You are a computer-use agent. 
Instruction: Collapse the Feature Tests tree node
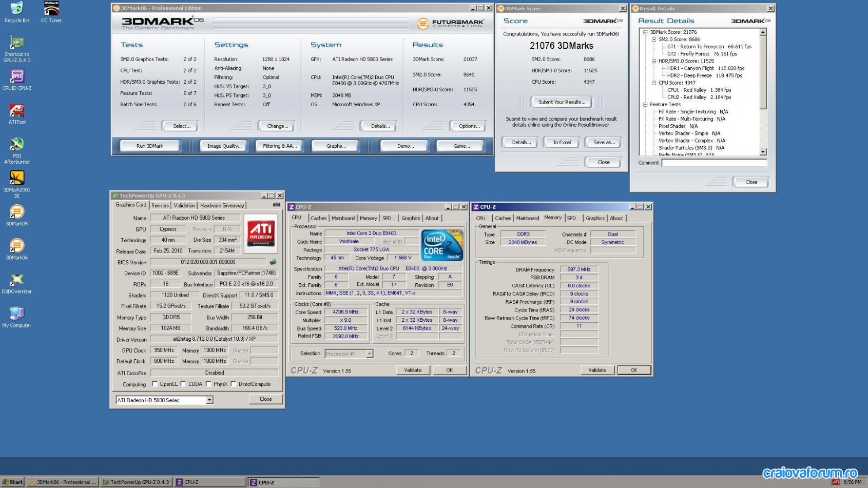point(646,104)
